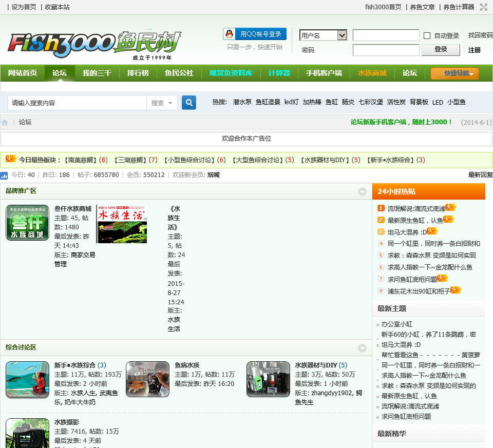The height and width of the screenshot is (448, 493).
Task: Open the 论坛新版手机客户端 announcement link
Action: coord(401,122)
